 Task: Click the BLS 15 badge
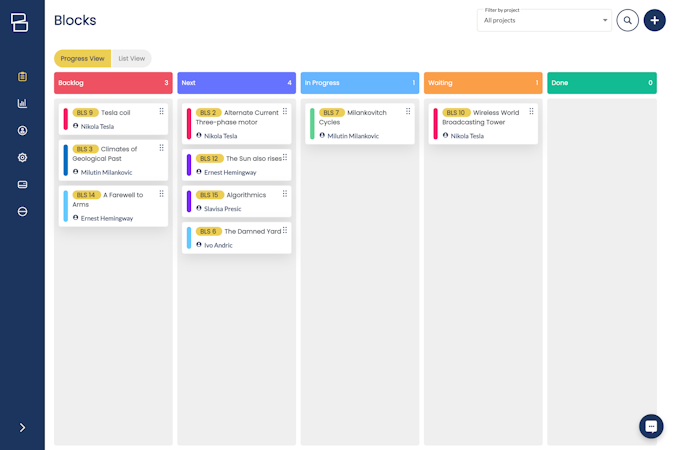209,195
